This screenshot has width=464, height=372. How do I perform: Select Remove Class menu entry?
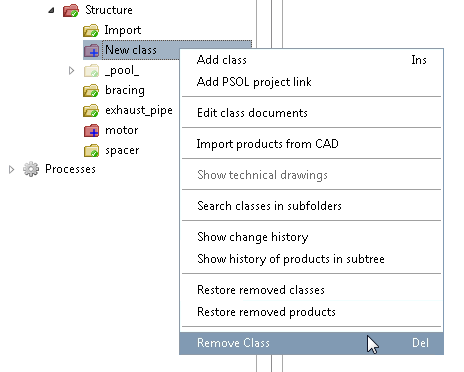pos(311,343)
